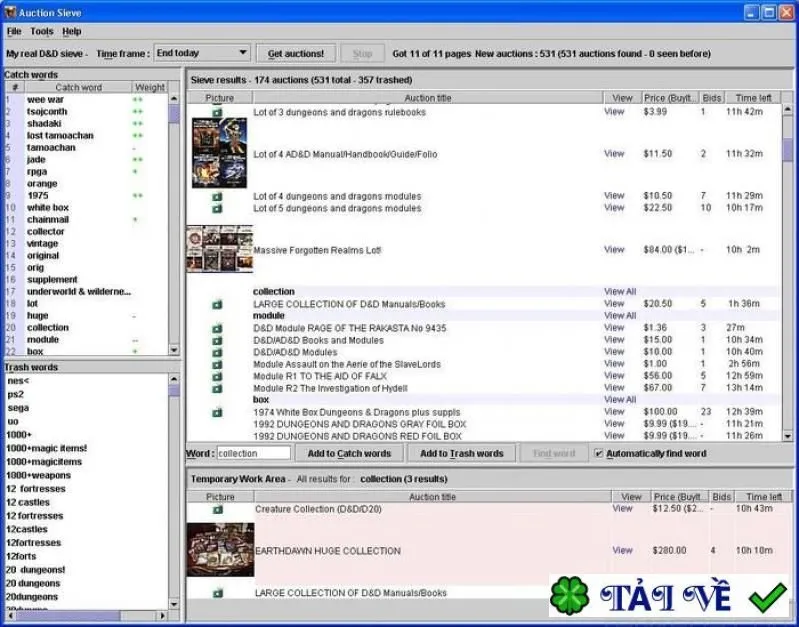Click Catch word column header
The width and height of the screenshot is (799, 627).
click(x=78, y=87)
